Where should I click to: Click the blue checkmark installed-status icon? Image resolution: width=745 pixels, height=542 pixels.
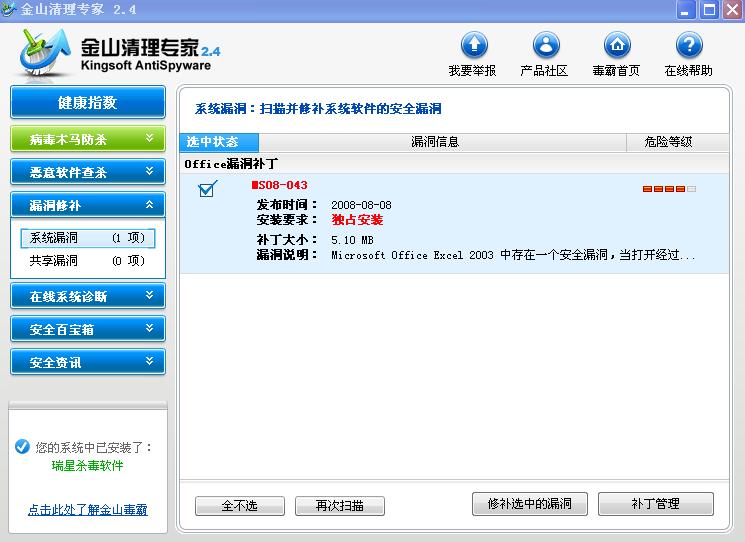point(22,447)
